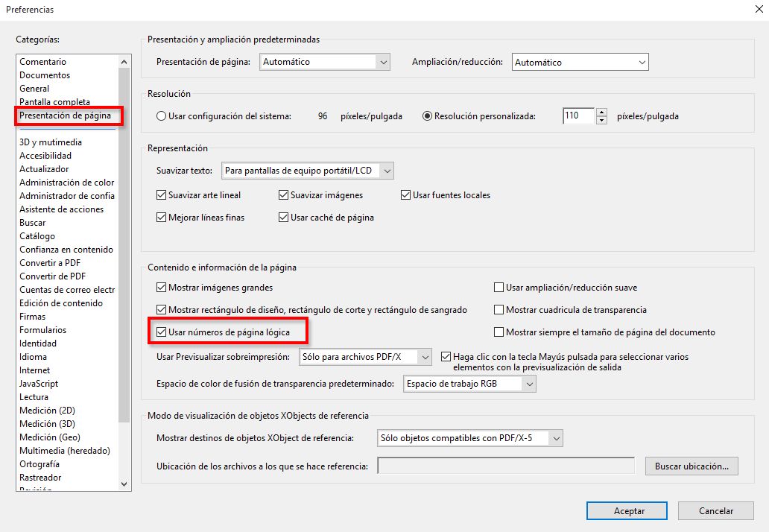Open the Formularios category
769x532 pixels.
coord(42,330)
